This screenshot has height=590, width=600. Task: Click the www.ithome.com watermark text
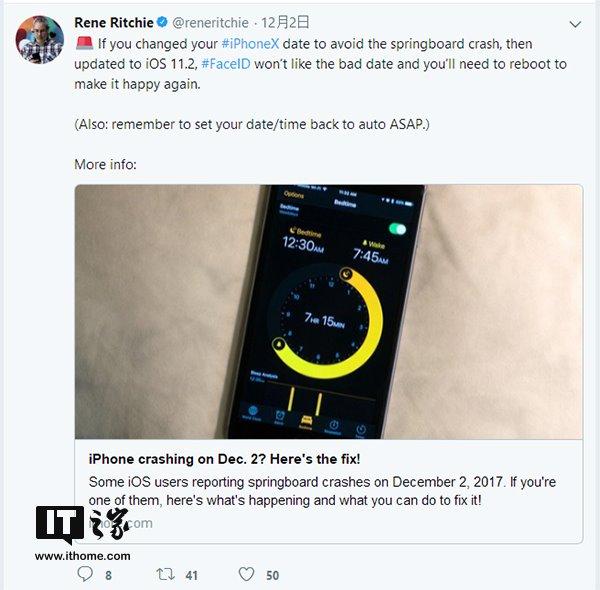tap(82, 556)
